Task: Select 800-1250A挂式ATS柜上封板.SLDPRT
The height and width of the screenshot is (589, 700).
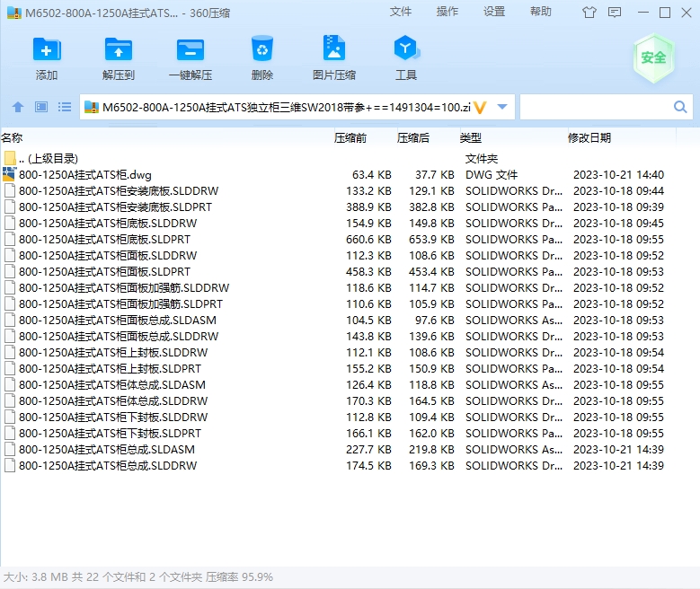Action: tap(110, 368)
